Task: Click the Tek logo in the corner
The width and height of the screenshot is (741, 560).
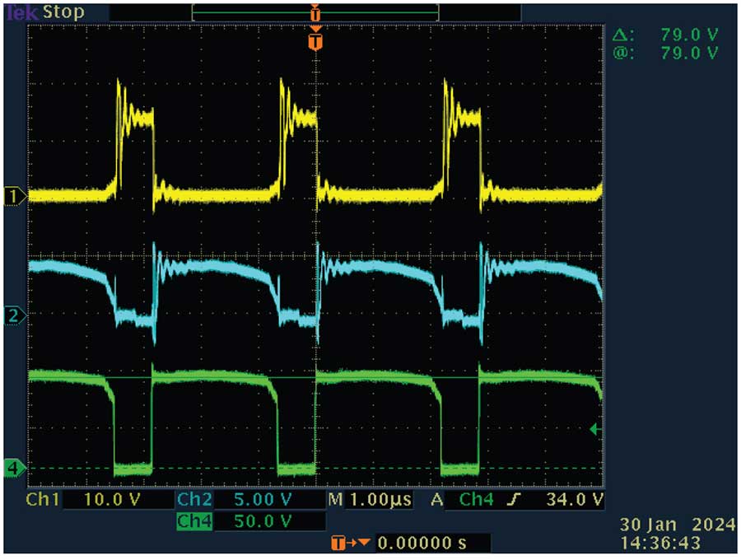Action: coord(20,12)
